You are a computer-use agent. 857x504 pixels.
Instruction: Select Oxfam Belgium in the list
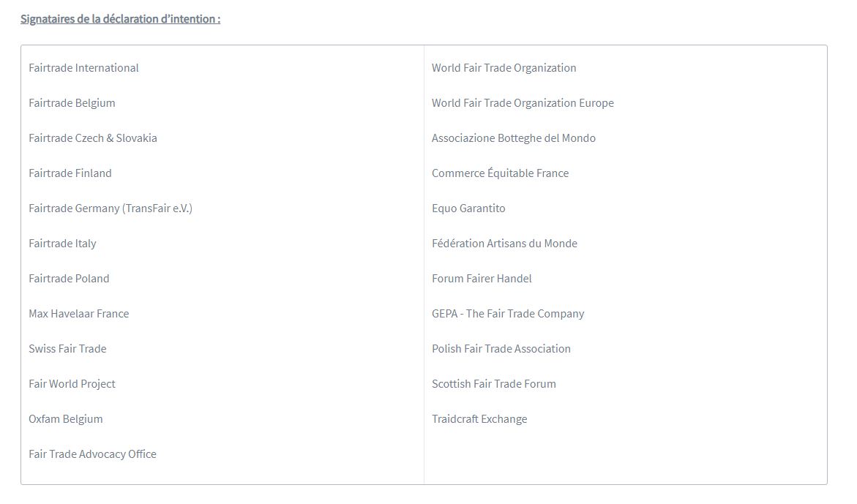(x=66, y=419)
